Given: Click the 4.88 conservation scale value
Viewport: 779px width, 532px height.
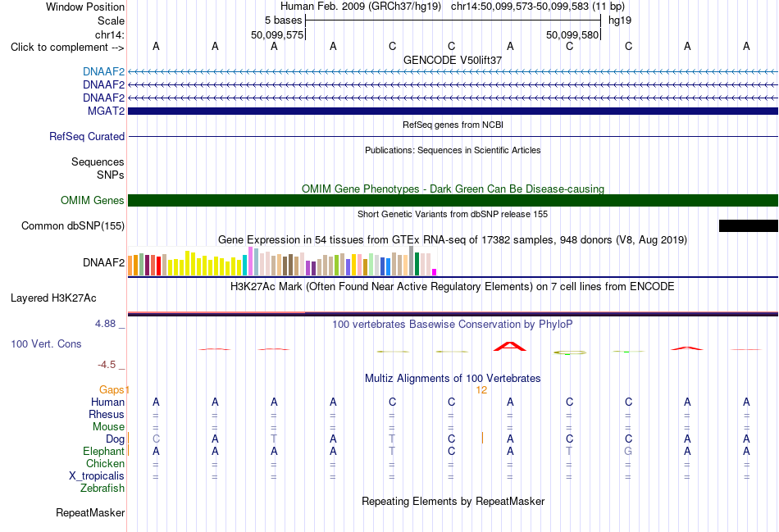Looking at the screenshot, I should point(105,324).
